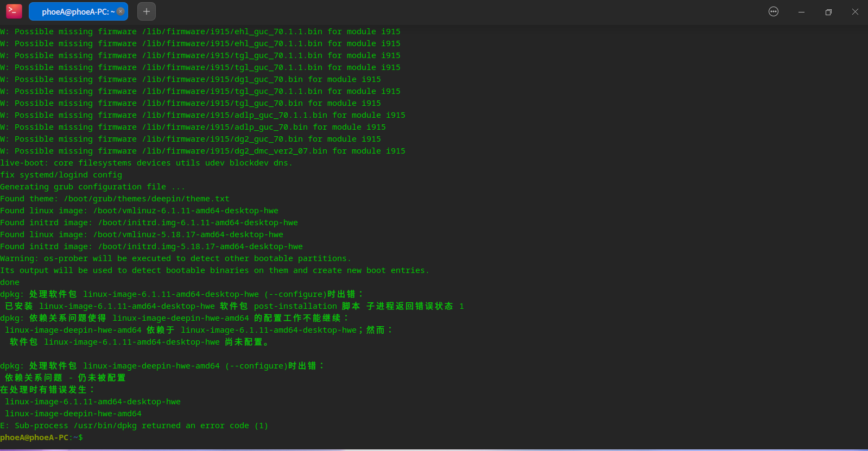Open a new terminal tab with plus button
Image resolution: width=868 pixels, height=451 pixels.
(x=147, y=11)
